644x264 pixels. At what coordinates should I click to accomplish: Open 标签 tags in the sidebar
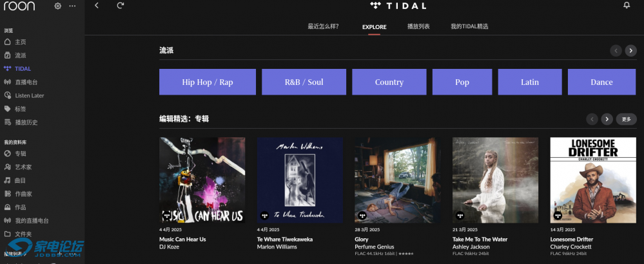click(20, 109)
